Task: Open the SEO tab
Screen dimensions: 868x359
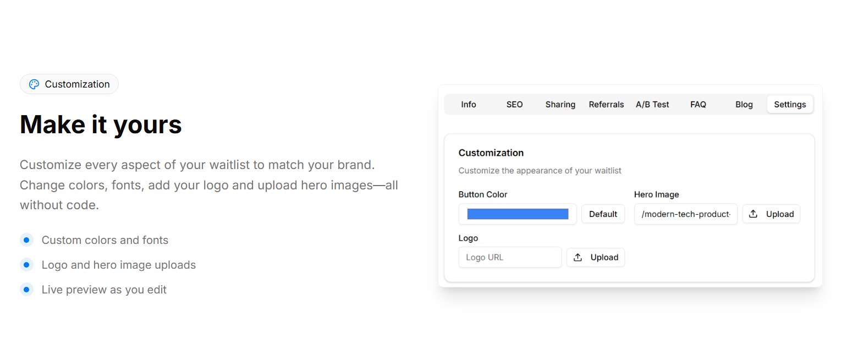Action: pyautogui.click(x=514, y=104)
